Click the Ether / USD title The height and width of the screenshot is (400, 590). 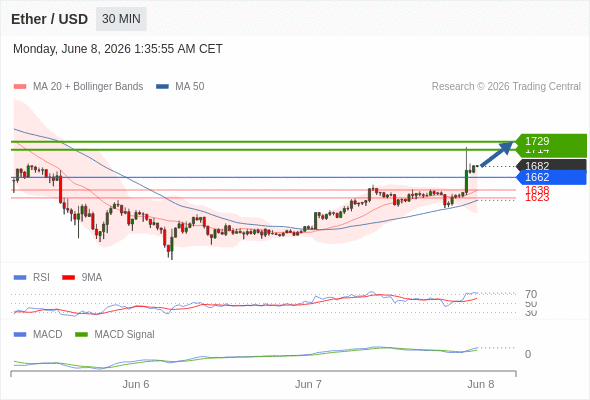pyautogui.click(x=49, y=19)
